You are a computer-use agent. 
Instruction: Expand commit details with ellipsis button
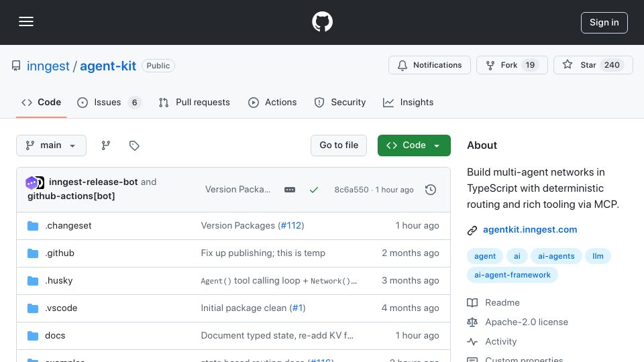(290, 190)
